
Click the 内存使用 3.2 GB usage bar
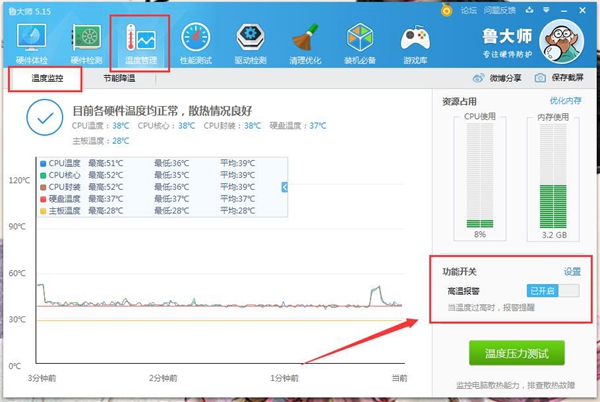coord(553,175)
